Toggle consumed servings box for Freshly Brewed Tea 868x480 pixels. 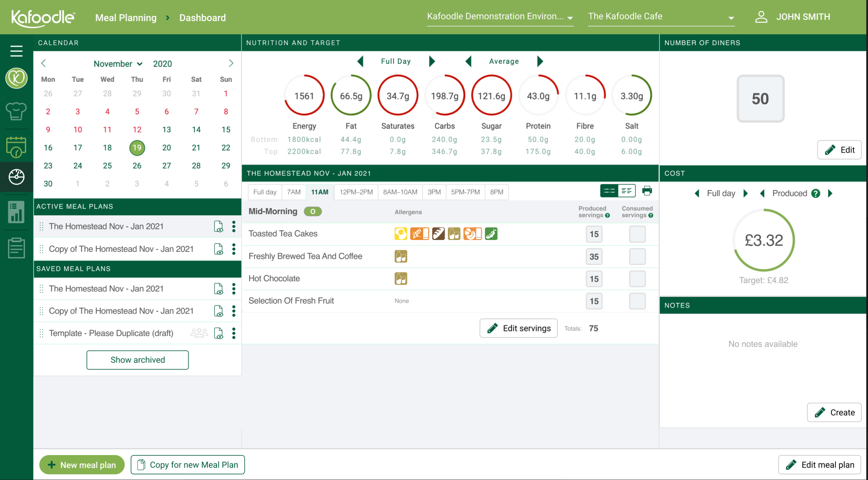[637, 257]
